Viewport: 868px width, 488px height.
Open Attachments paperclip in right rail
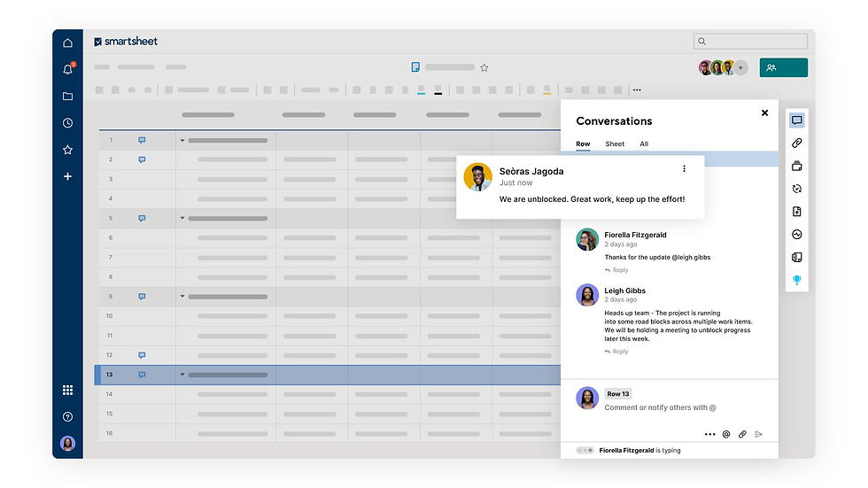coord(796,143)
